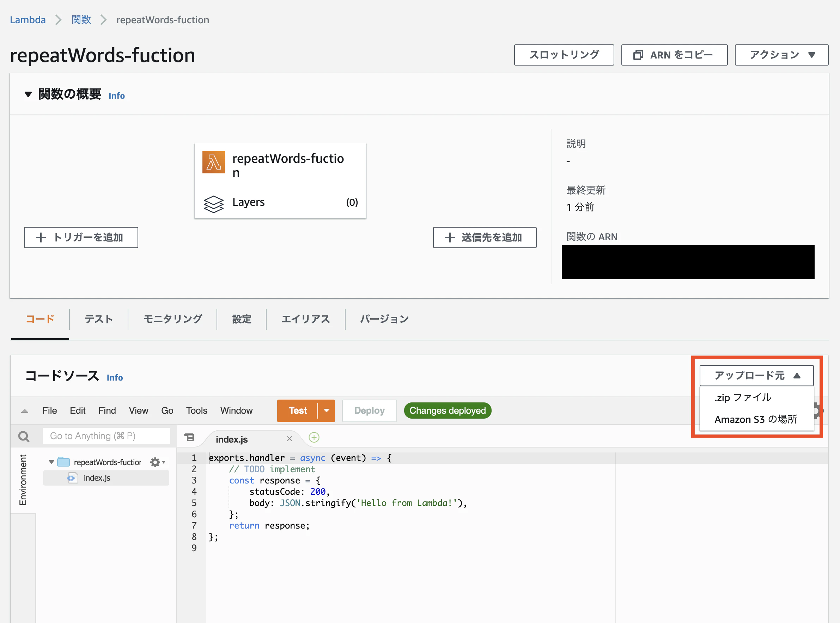Open the tab list icon left of index.js

[x=189, y=437]
